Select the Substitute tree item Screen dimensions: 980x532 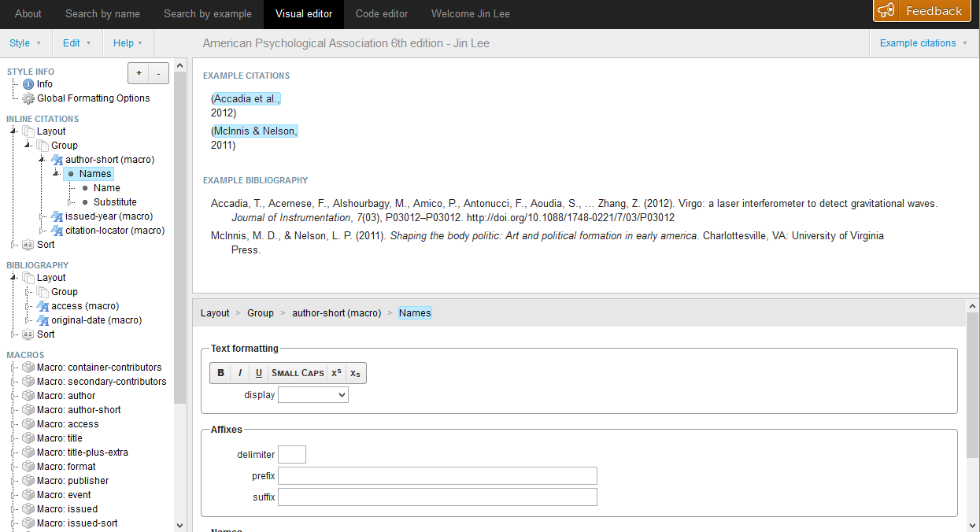coord(115,202)
